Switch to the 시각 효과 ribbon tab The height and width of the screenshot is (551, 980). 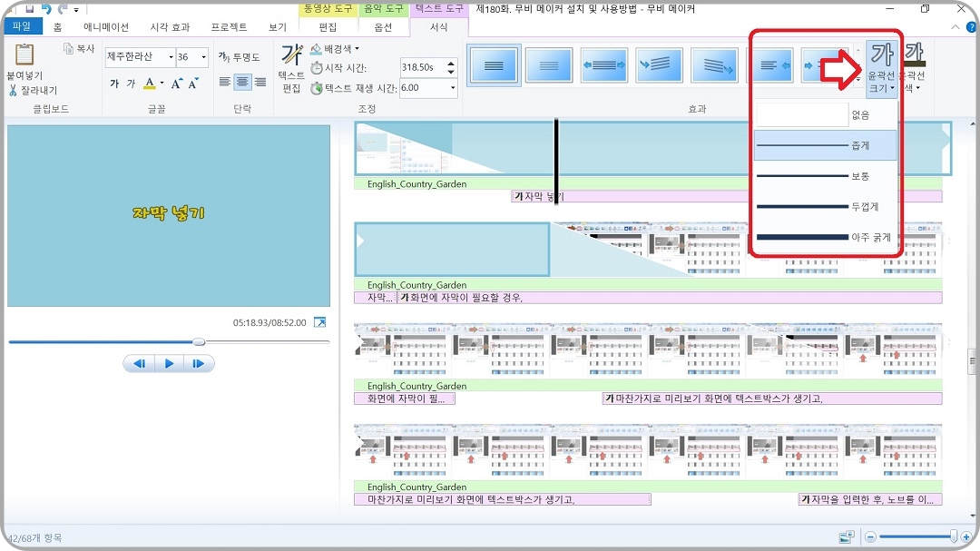click(170, 27)
